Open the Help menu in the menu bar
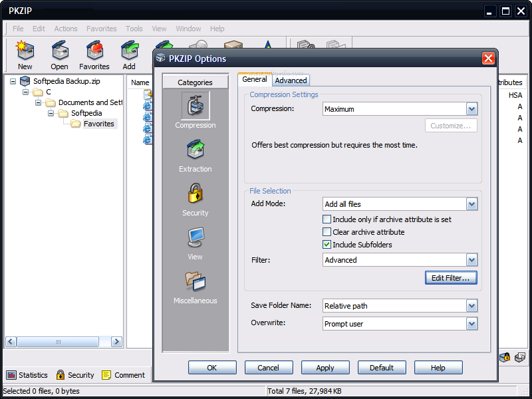 point(217,29)
